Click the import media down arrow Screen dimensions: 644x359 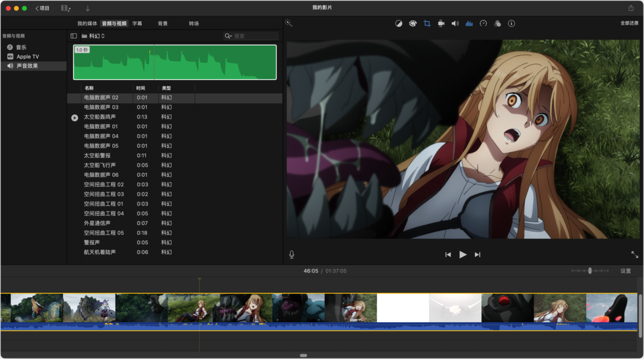coord(88,8)
